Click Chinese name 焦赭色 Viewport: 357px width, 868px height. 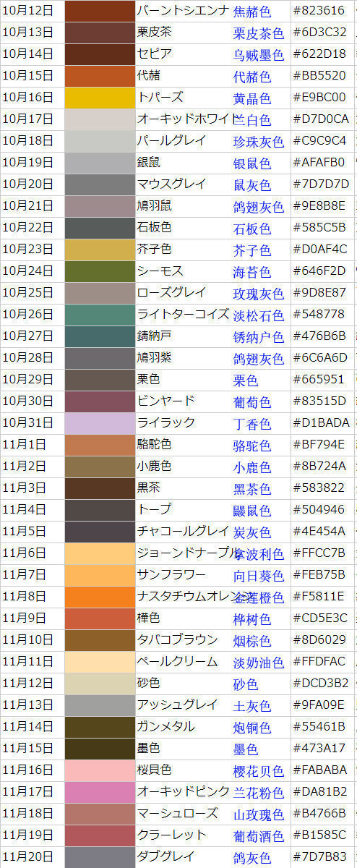[252, 12]
